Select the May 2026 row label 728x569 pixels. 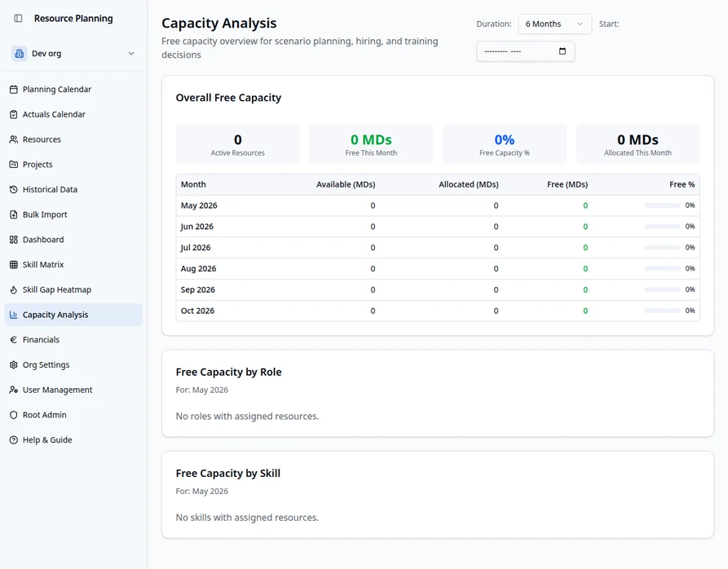199,205
